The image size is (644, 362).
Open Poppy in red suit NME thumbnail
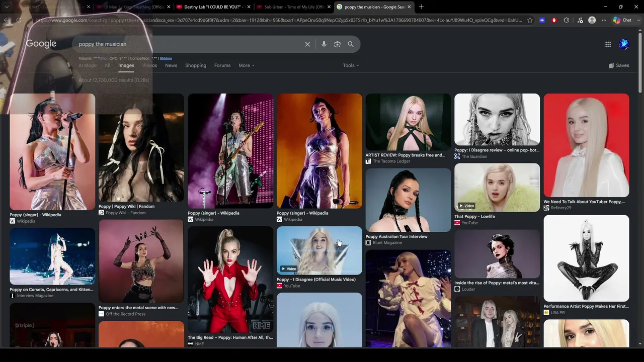click(230, 279)
